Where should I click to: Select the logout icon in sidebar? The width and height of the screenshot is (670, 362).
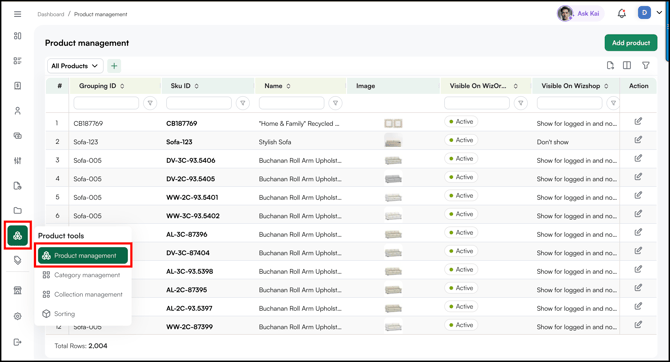pos(18,342)
